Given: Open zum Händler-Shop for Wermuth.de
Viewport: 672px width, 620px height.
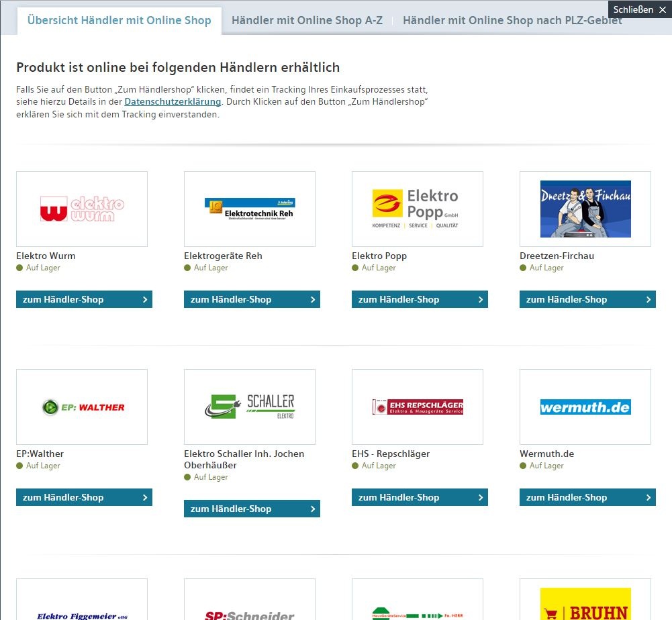Looking at the screenshot, I should tap(587, 497).
